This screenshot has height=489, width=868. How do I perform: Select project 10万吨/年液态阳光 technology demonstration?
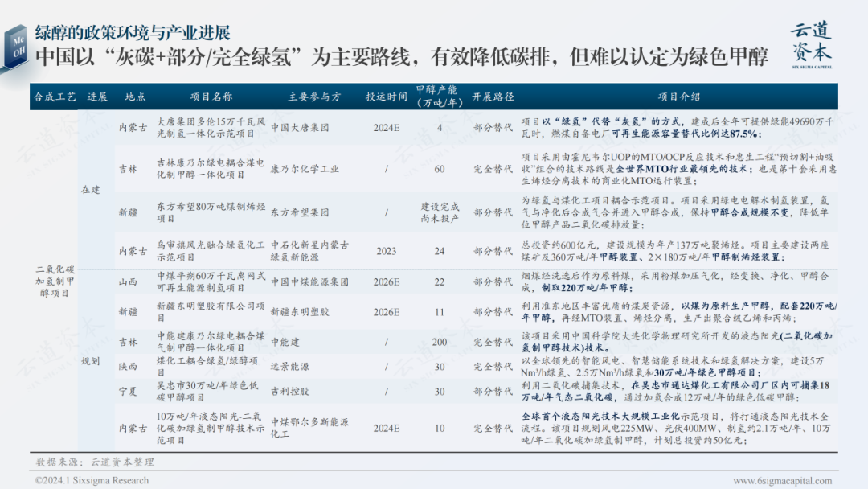(x=211, y=428)
